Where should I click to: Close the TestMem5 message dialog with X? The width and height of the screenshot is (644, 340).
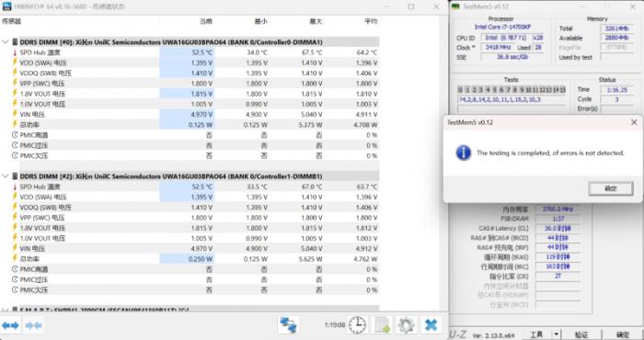click(634, 122)
